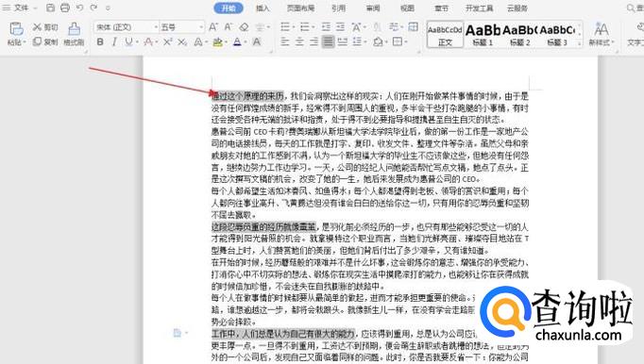This screenshot has width=644, height=364.
Task: Click the Format Painter (格式刷) icon
Action: click(x=74, y=29)
